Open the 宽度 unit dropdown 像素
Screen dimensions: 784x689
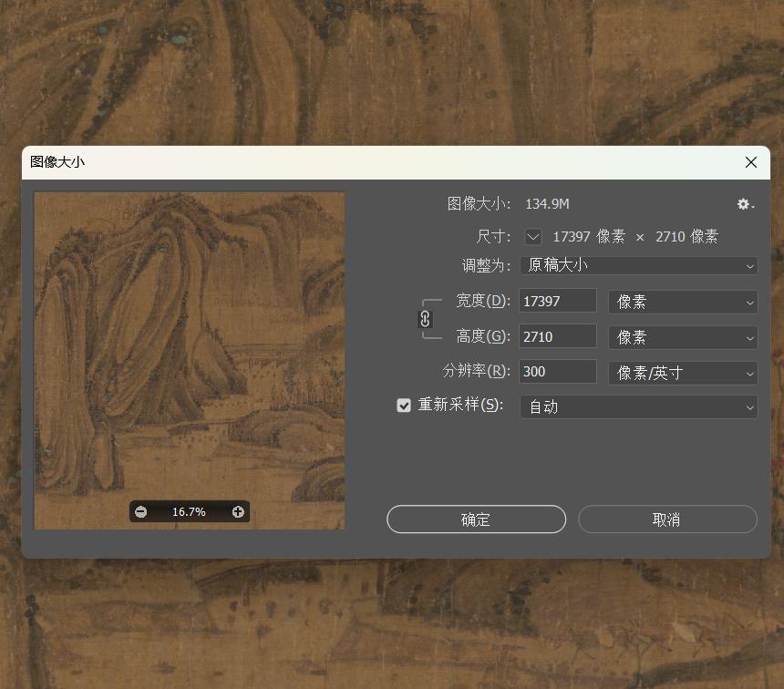click(x=683, y=302)
